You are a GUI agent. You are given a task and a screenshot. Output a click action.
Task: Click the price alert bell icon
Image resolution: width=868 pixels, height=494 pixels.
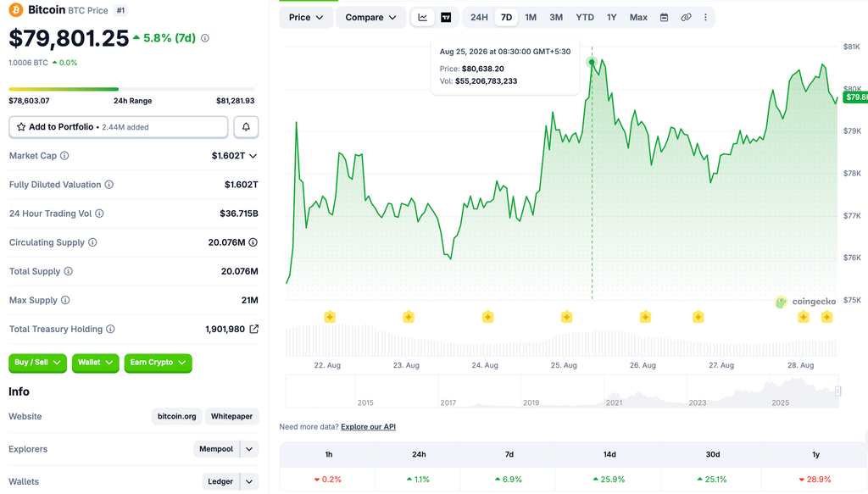pos(246,127)
